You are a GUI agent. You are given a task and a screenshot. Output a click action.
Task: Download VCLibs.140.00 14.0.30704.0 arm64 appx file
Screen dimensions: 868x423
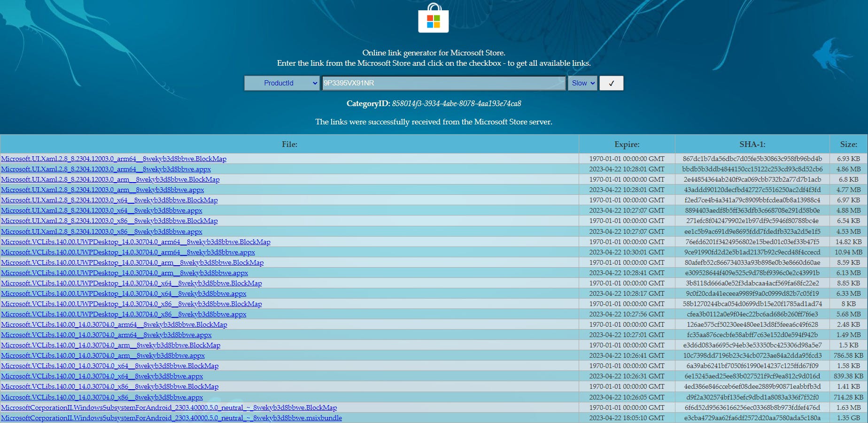(106, 335)
